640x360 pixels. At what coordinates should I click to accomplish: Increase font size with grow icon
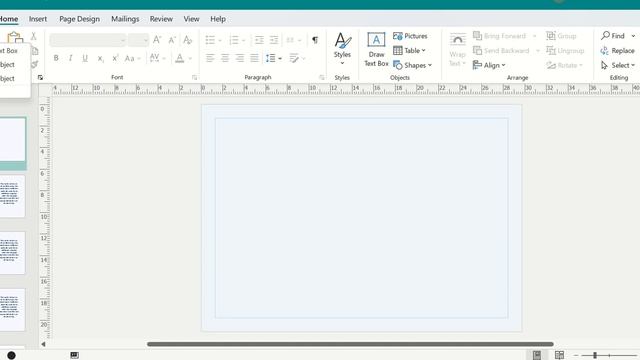pos(157,40)
